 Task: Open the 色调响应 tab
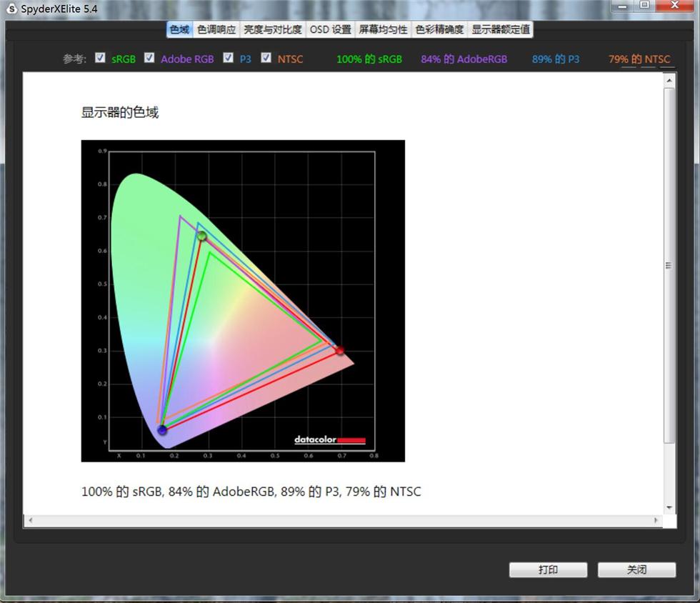216,29
